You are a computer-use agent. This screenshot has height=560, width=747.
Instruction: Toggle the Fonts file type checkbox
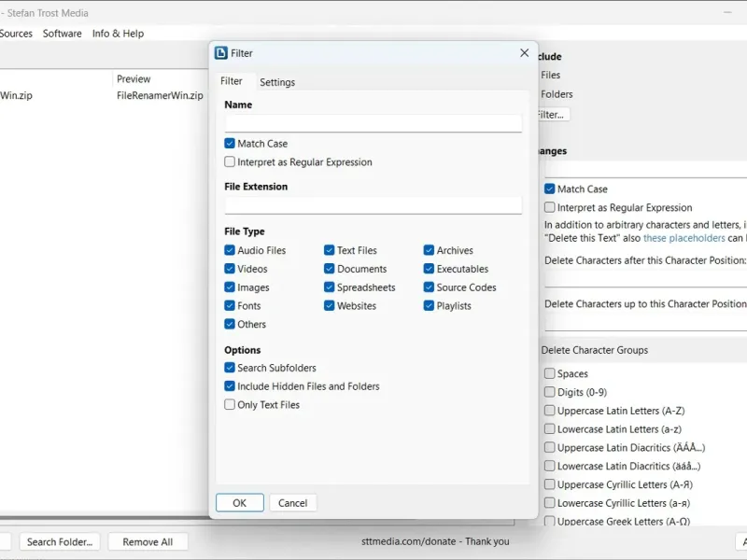click(x=230, y=306)
